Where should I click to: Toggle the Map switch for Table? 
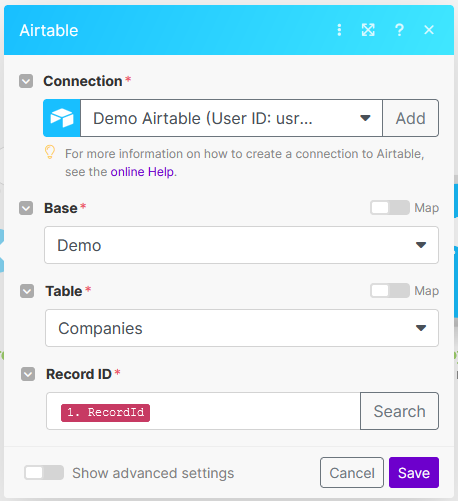click(390, 291)
